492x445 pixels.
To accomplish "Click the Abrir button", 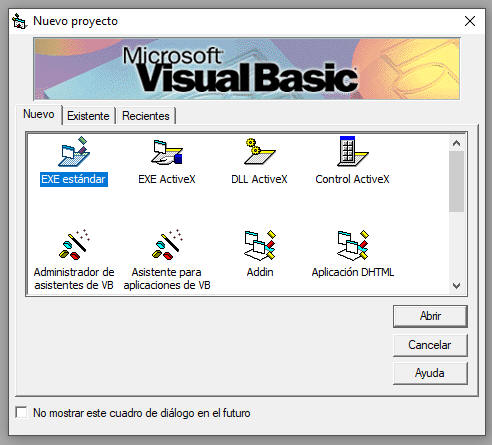I will pyautogui.click(x=430, y=316).
